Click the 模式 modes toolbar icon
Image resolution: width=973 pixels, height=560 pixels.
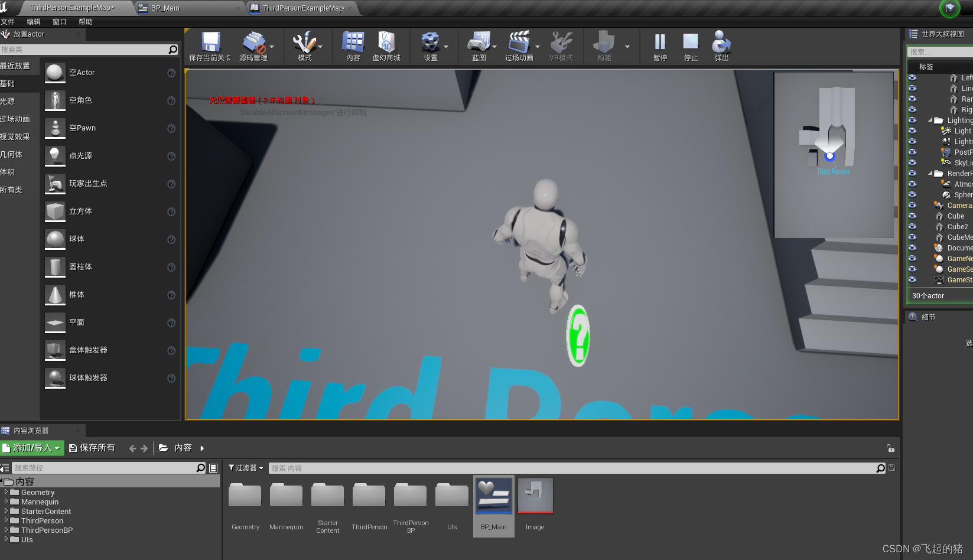[304, 43]
